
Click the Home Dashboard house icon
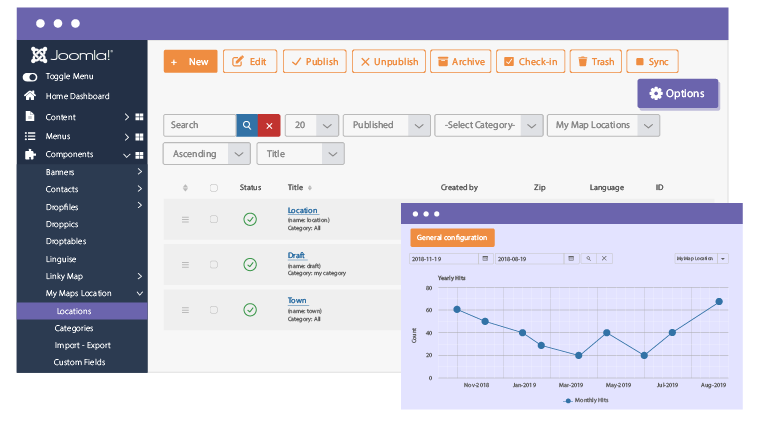(30, 96)
